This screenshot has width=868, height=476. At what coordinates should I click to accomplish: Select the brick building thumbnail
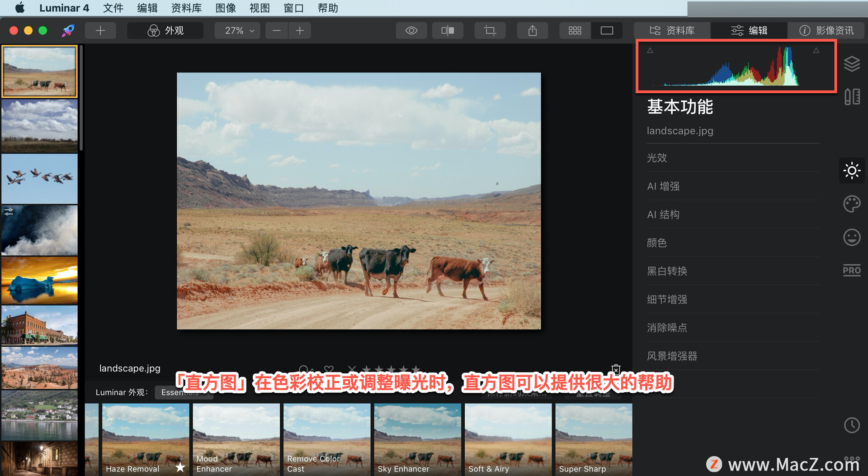pyautogui.click(x=39, y=325)
